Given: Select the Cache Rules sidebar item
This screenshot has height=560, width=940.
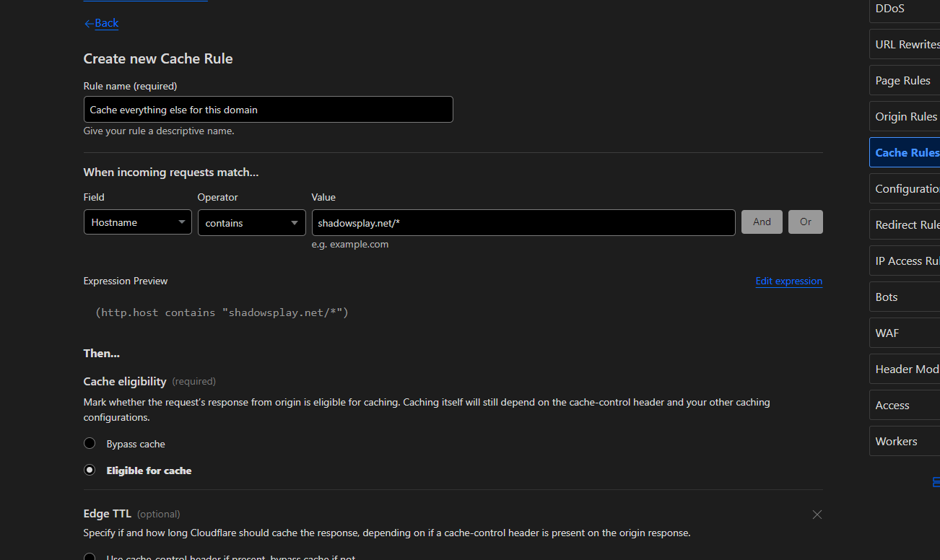Looking at the screenshot, I should coord(906,152).
